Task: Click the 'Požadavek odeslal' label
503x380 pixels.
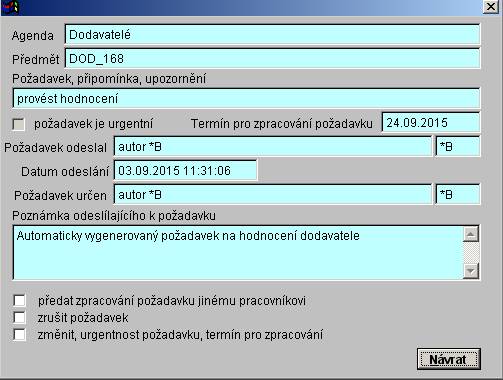Action: coord(55,148)
